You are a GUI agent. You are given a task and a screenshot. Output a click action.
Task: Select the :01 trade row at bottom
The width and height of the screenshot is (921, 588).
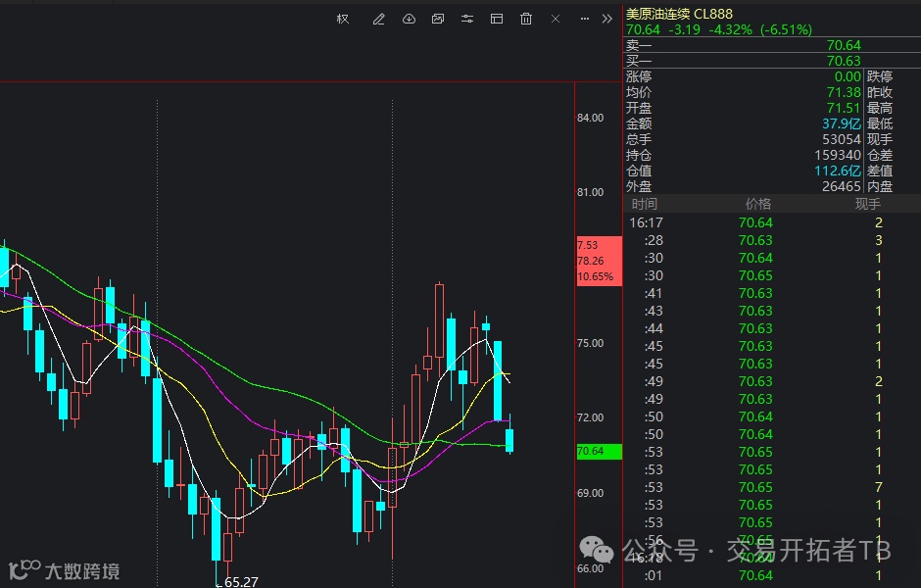(x=772, y=575)
